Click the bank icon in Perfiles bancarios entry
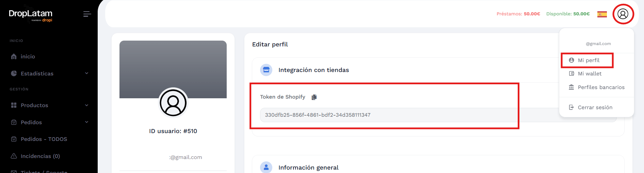This screenshot has height=173, width=644. [571, 87]
